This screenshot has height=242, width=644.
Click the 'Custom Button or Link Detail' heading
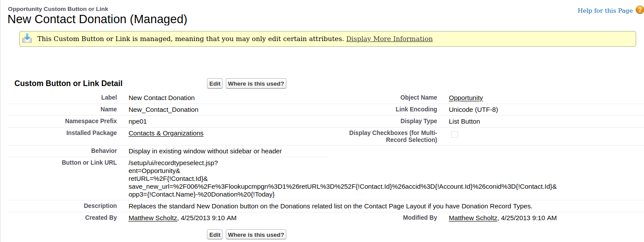(69, 83)
